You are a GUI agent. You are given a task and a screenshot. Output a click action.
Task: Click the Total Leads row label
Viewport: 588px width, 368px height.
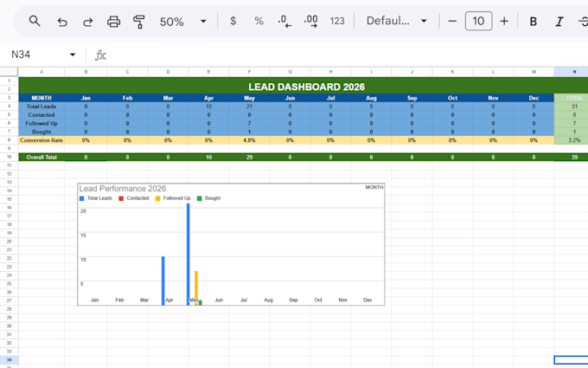[42, 107]
